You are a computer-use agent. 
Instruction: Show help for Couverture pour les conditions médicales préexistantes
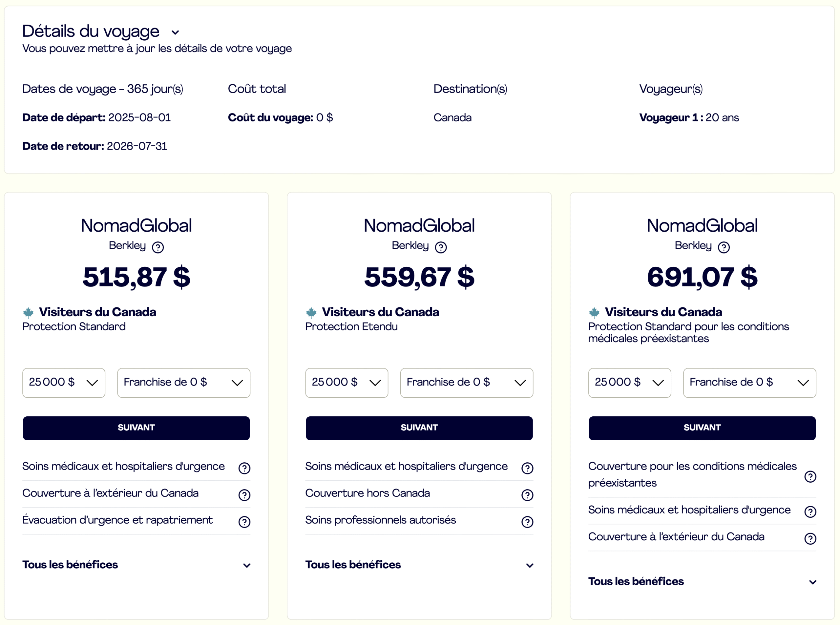click(810, 476)
